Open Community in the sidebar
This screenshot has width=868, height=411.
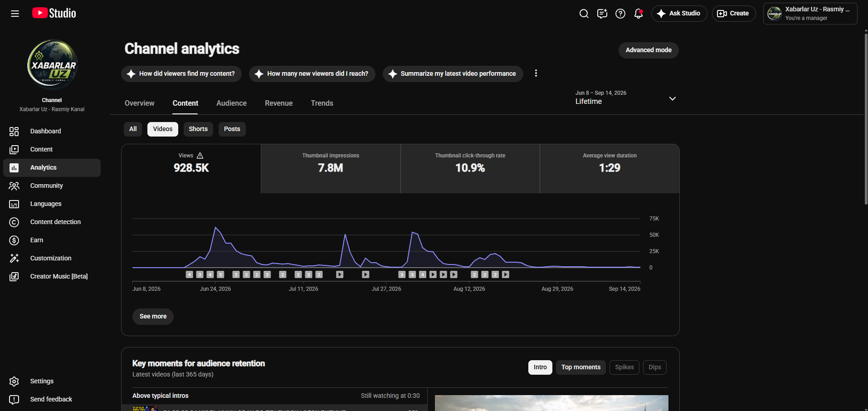point(52,186)
